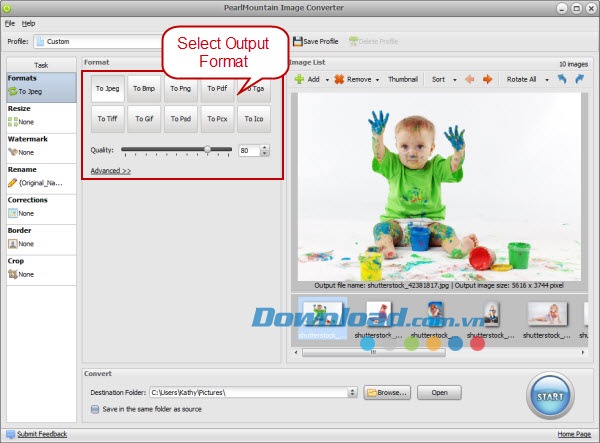Click the blue START button
The image size is (600, 443).
550,396
